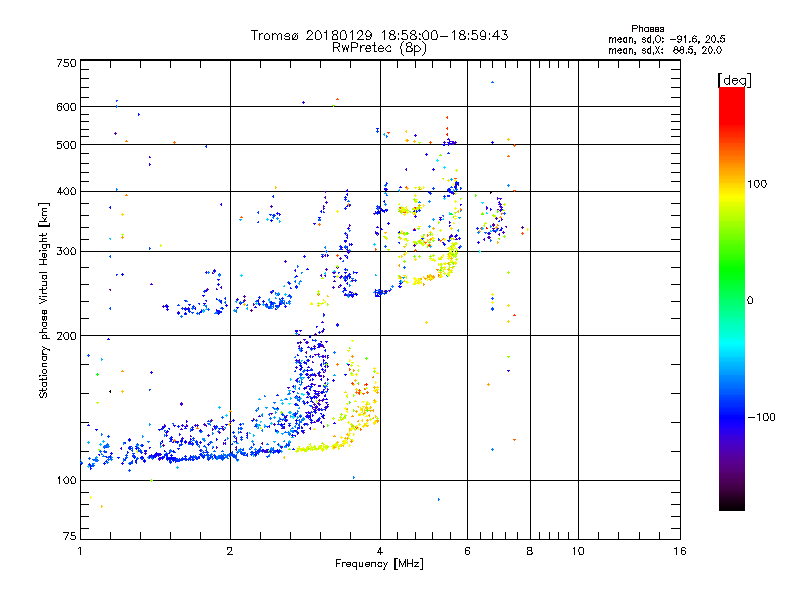Image resolution: width=800 pixels, height=600 pixels.
Task: Click the x-axis tick label '10'
Action: pos(578,551)
